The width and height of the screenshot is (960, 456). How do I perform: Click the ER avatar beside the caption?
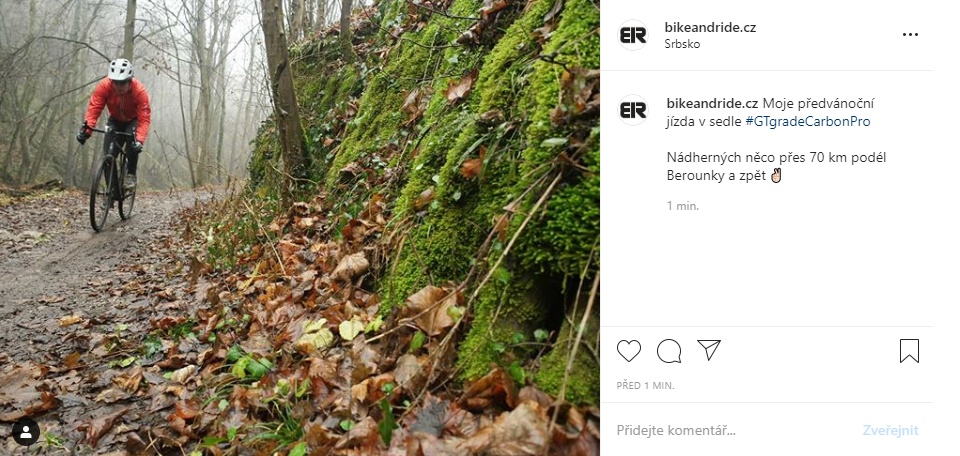point(633,110)
